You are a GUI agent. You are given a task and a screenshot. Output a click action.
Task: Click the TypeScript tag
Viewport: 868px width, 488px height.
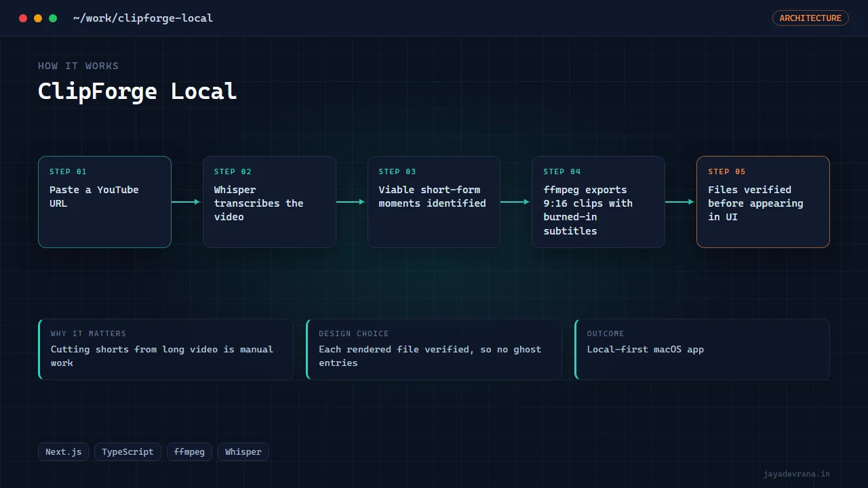click(x=127, y=452)
